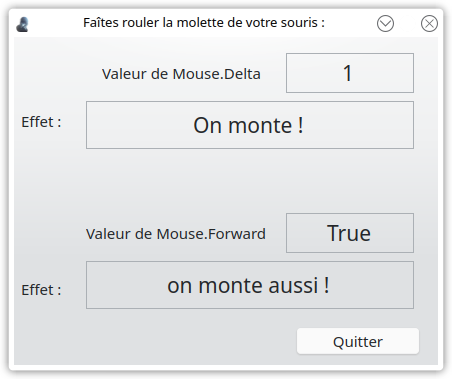The height and width of the screenshot is (379, 452).
Task: Minimize the window with the chevron button
Action: 385,24
